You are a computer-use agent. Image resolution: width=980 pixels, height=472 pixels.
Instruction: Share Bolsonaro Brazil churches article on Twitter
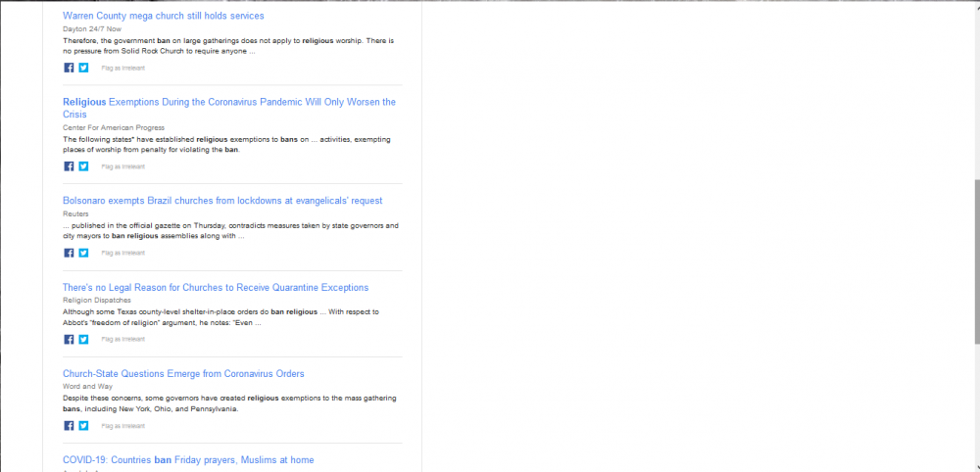(83, 253)
